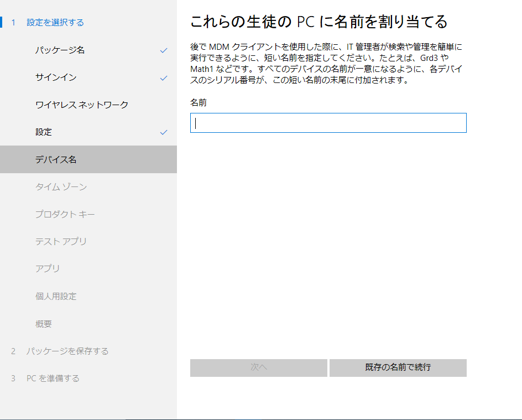Viewport: 522px width, 420px height.
Task: Click the 既存の名前で続行 button
Action: (x=398, y=367)
